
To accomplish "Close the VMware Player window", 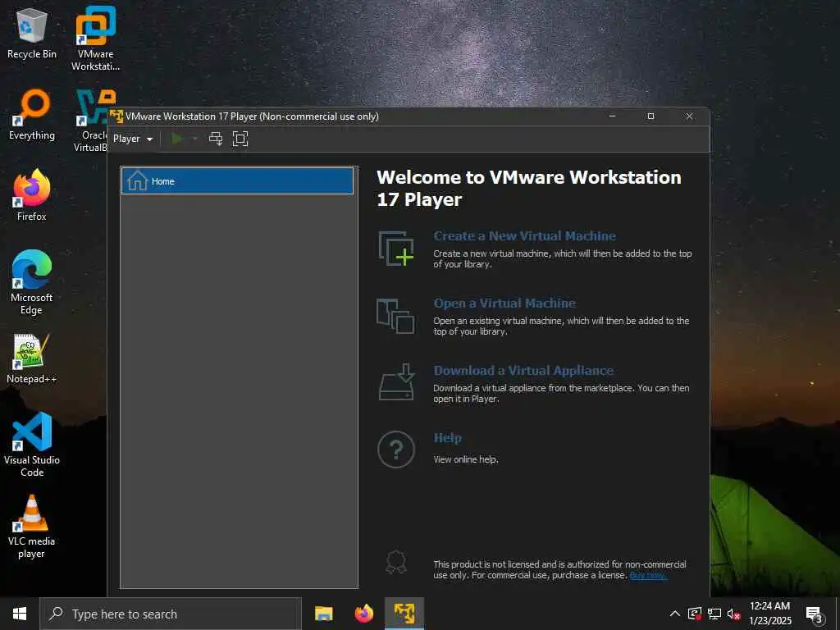I will tap(689, 116).
